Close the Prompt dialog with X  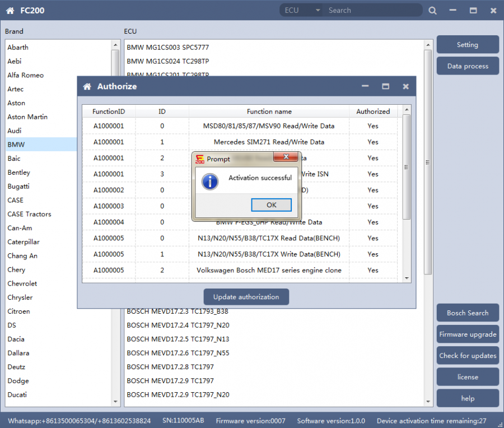pyautogui.click(x=286, y=157)
